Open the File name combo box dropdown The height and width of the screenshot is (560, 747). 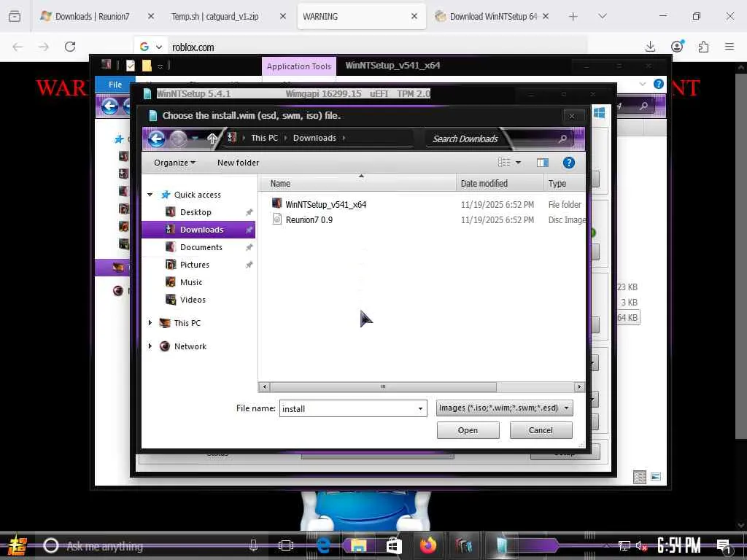[420, 408]
